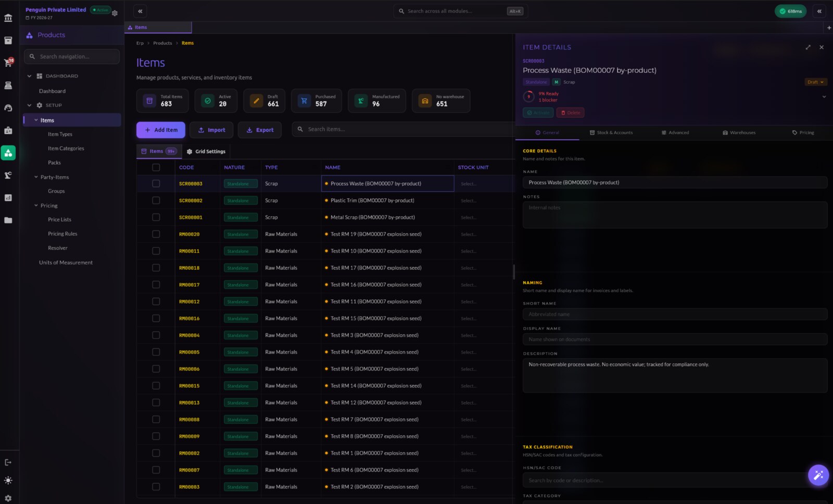
Task: Filter by No warehouse stat card
Action: [x=441, y=100]
